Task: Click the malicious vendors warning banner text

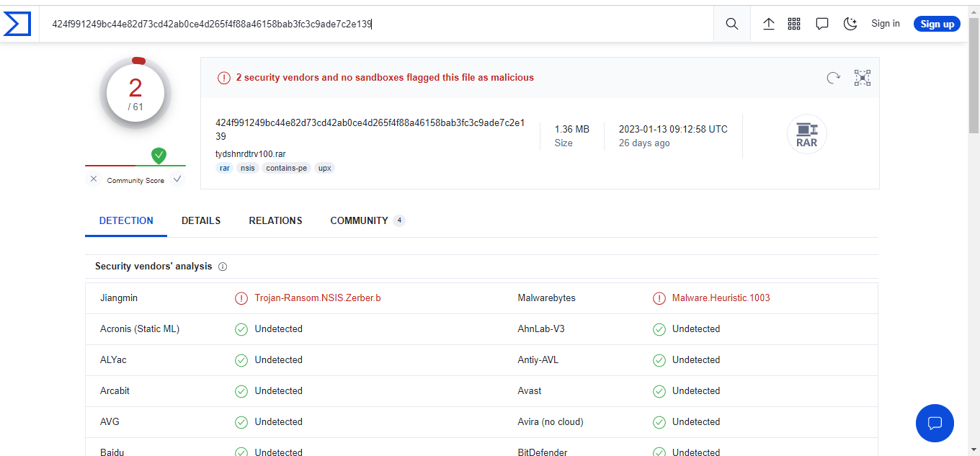Action: click(385, 78)
